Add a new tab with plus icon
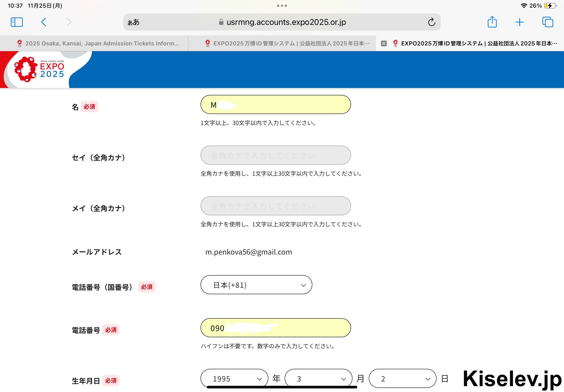 click(x=520, y=22)
